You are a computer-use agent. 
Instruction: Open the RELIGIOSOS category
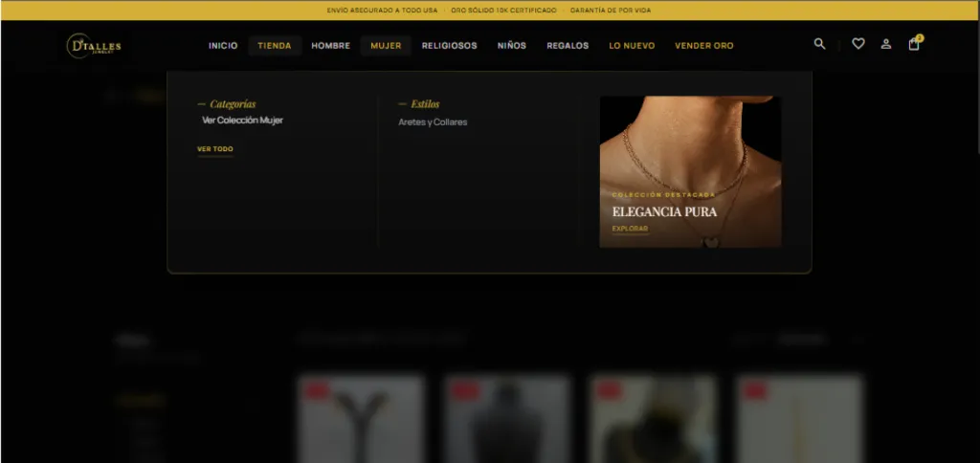pos(449,46)
